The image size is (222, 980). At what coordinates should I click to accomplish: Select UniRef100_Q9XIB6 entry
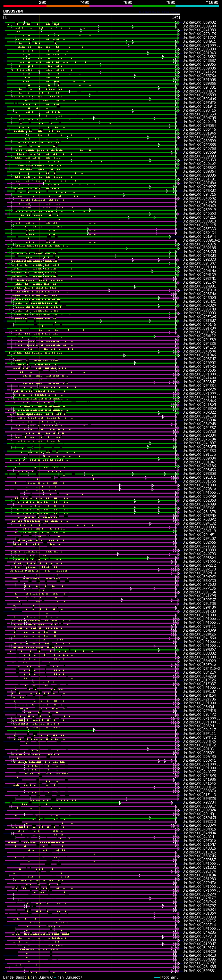tap(199, 466)
